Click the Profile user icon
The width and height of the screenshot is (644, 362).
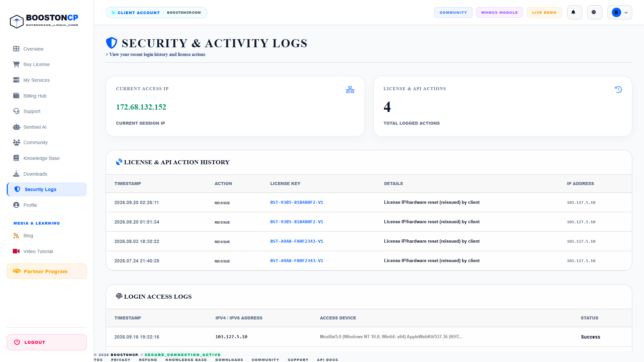16,205
